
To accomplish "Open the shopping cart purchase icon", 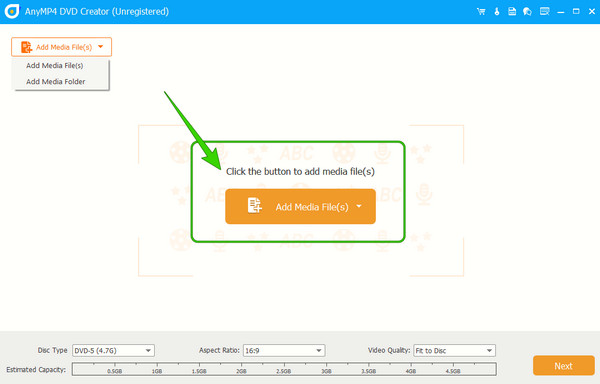I will coord(481,11).
